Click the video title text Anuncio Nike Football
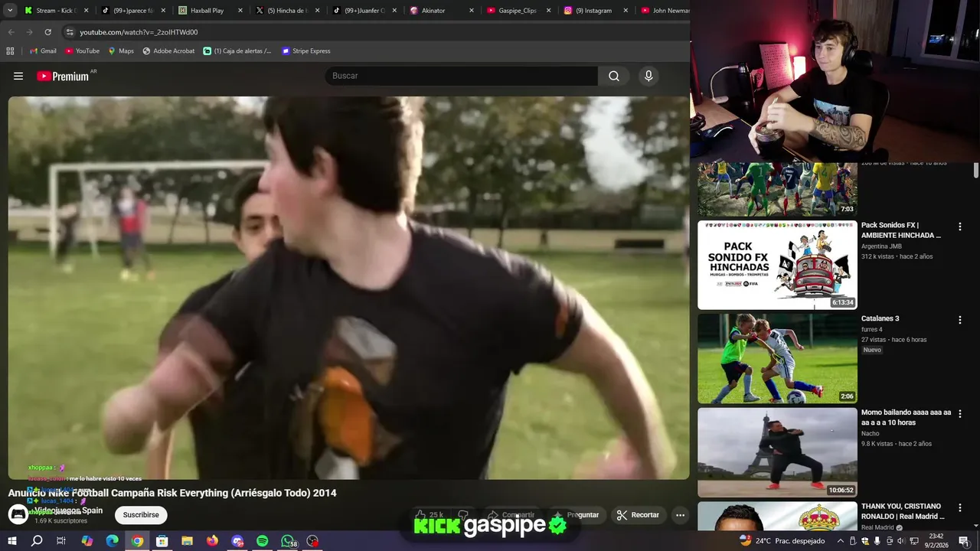The width and height of the screenshot is (980, 551). click(172, 493)
